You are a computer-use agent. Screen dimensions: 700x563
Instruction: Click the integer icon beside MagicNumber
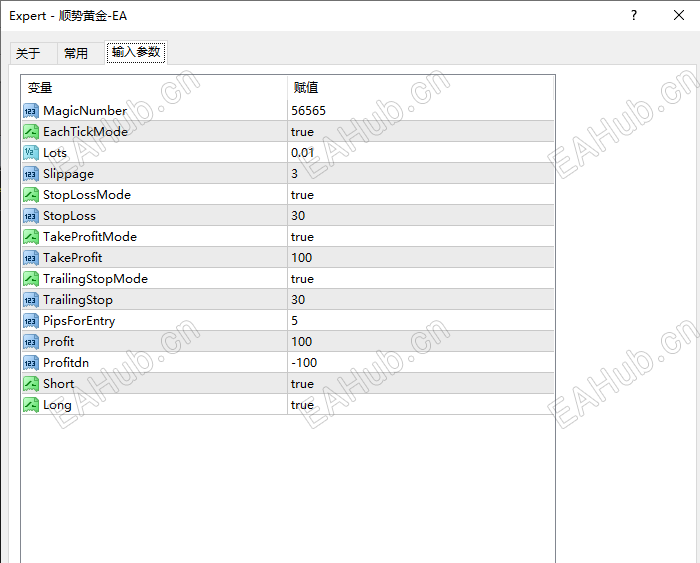pyautogui.click(x=31, y=111)
